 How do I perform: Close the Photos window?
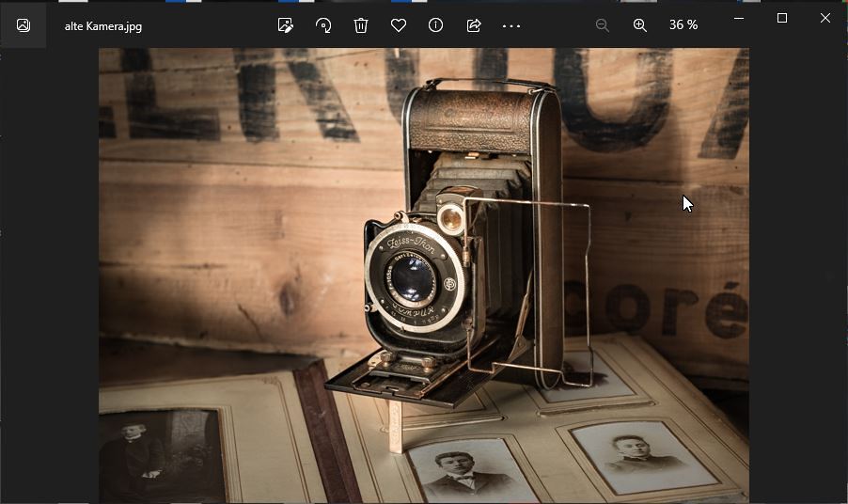[825, 18]
